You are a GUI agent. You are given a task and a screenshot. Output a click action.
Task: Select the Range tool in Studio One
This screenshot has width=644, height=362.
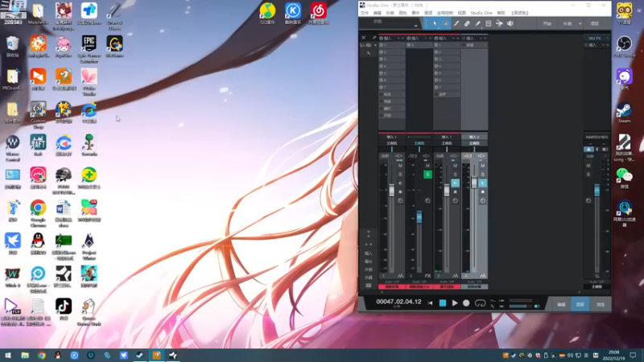(x=446, y=24)
